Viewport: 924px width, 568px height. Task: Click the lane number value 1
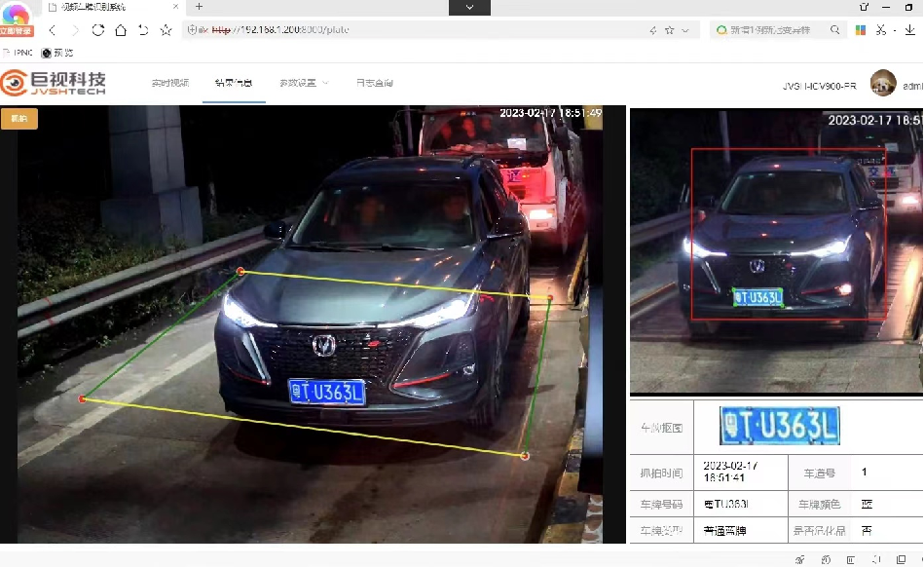[864, 472]
